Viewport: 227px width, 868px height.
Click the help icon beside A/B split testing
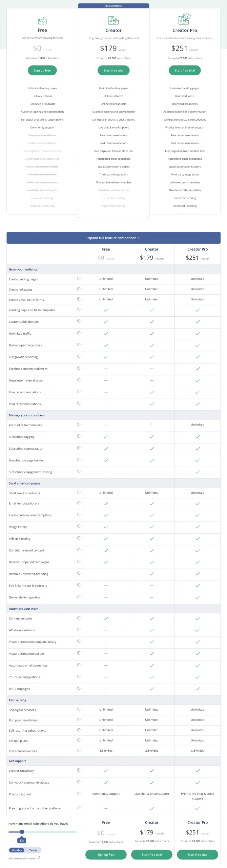point(79,538)
